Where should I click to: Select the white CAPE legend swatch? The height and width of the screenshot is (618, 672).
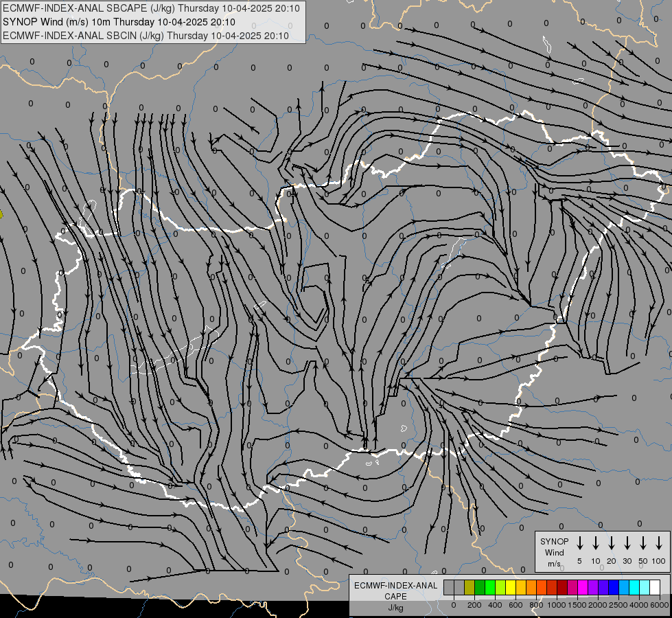[655, 588]
